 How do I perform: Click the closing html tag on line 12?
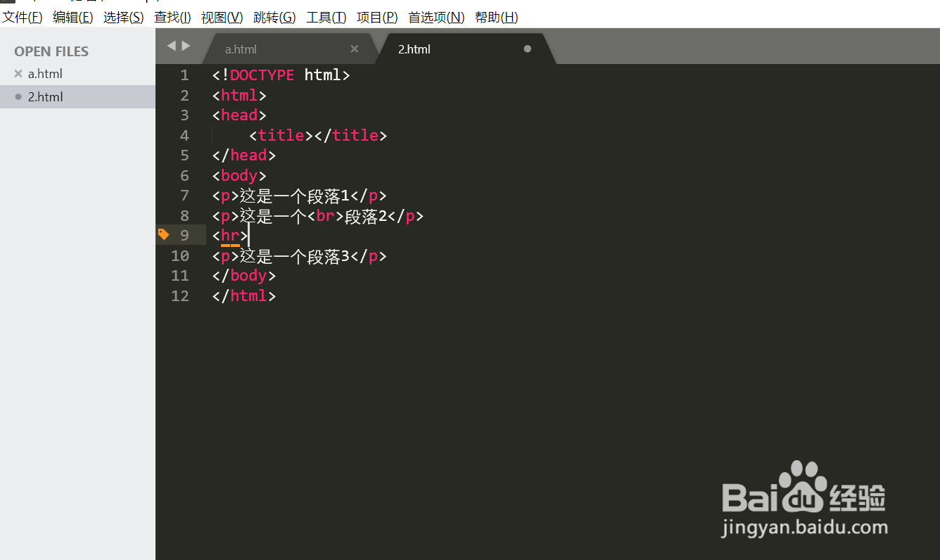point(244,296)
